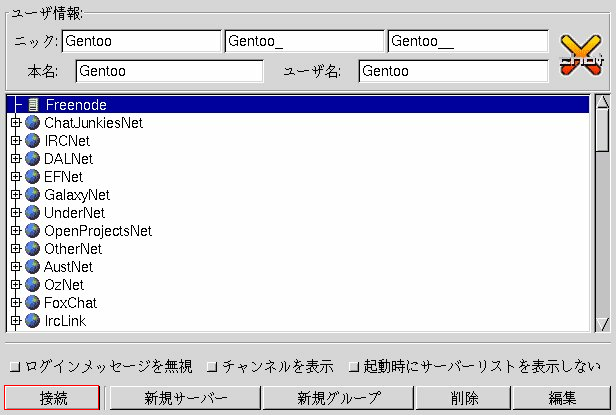Click the 新規グループ button
The width and height of the screenshot is (616, 415).
pyautogui.click(x=338, y=398)
